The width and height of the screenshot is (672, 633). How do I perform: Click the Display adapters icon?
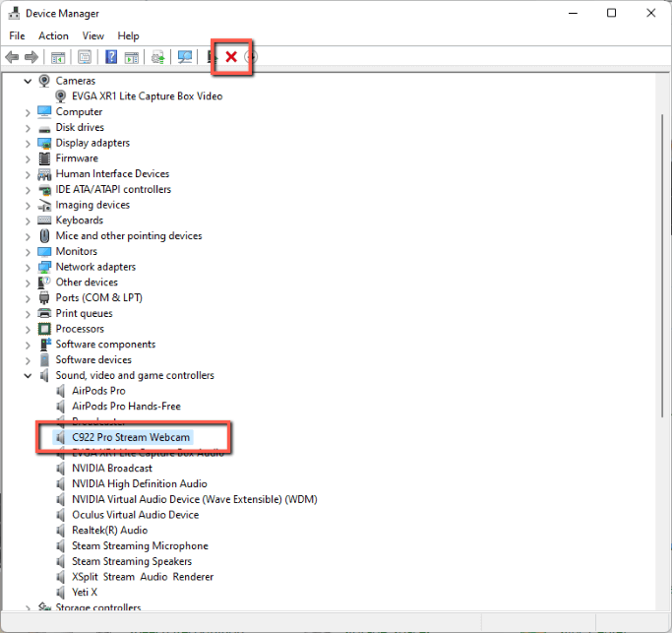coord(44,143)
